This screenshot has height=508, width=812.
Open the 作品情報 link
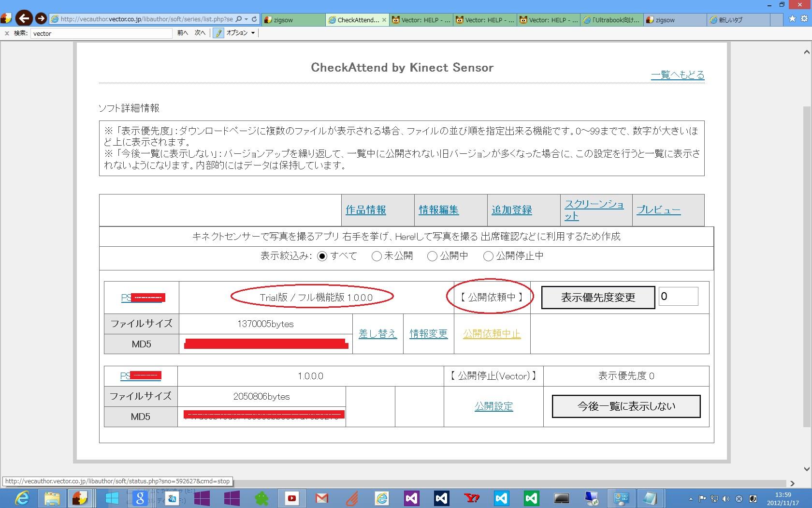pyautogui.click(x=366, y=210)
